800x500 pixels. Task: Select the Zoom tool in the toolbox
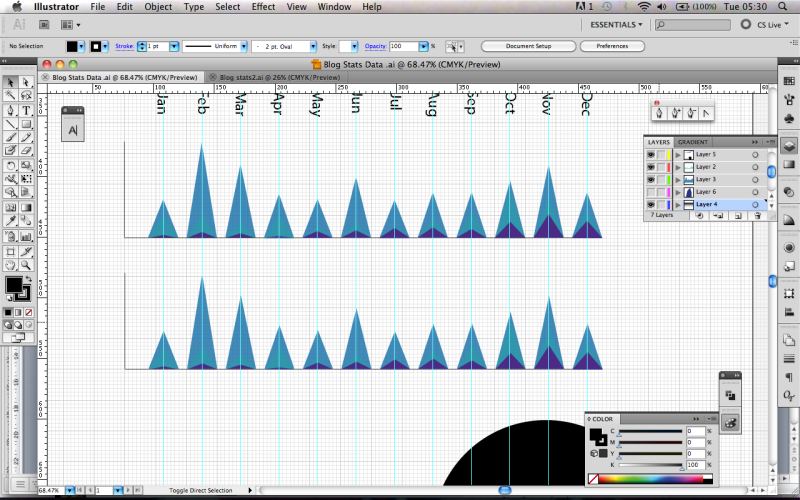click(x=26, y=265)
